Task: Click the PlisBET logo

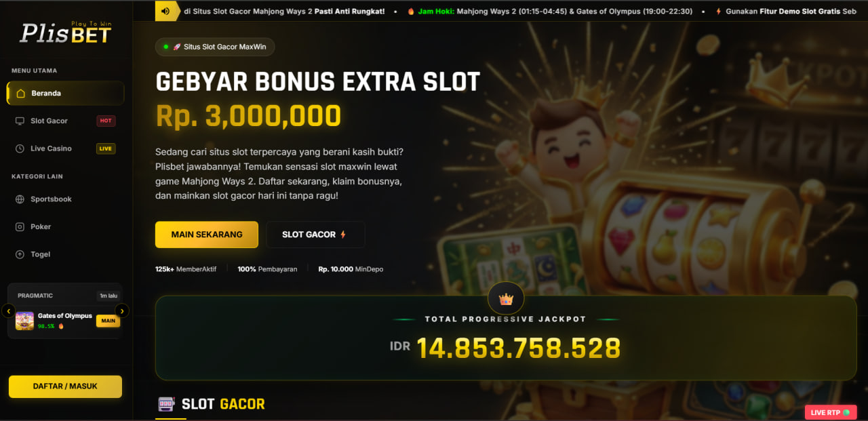Action: (x=66, y=32)
